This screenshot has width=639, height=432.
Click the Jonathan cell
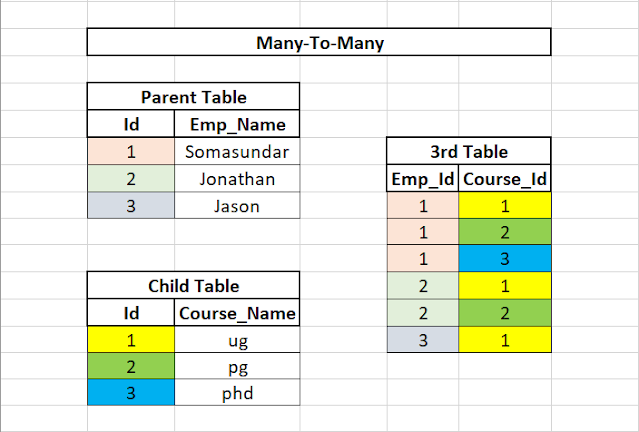click(237, 179)
